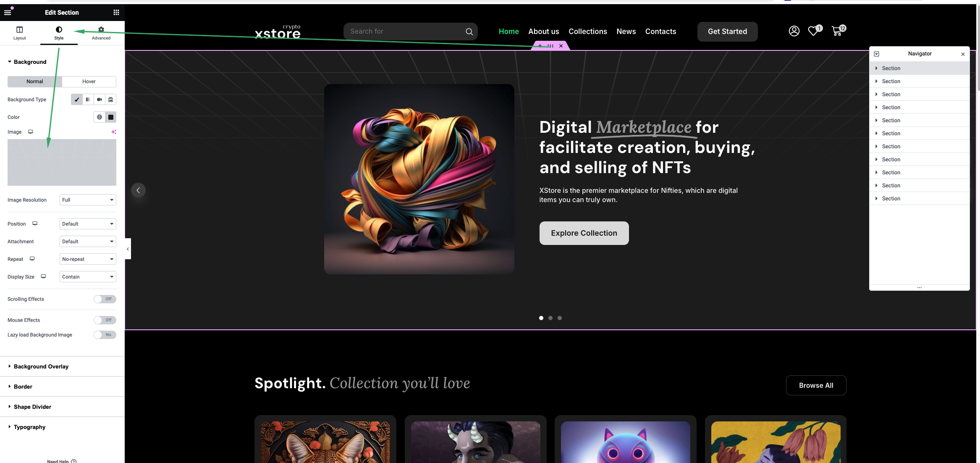980x463 pixels.
Task: Select the third slider dot
Action: coord(560,318)
